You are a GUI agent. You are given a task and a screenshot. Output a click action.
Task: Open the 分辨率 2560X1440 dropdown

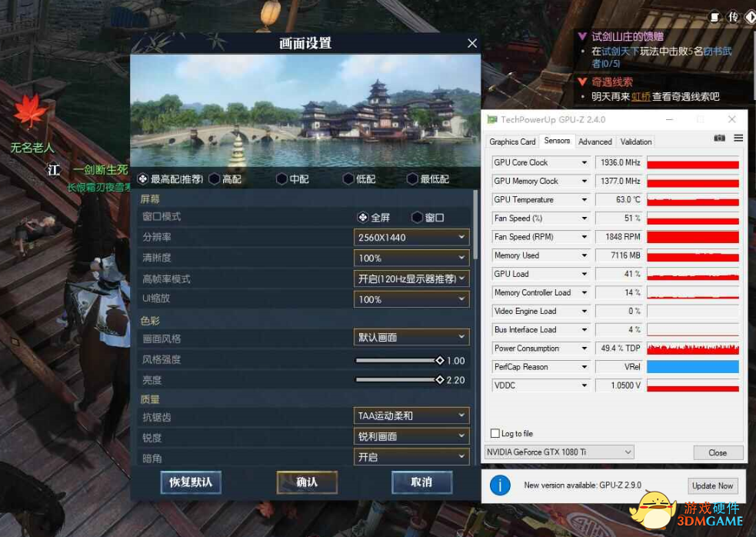click(x=411, y=238)
